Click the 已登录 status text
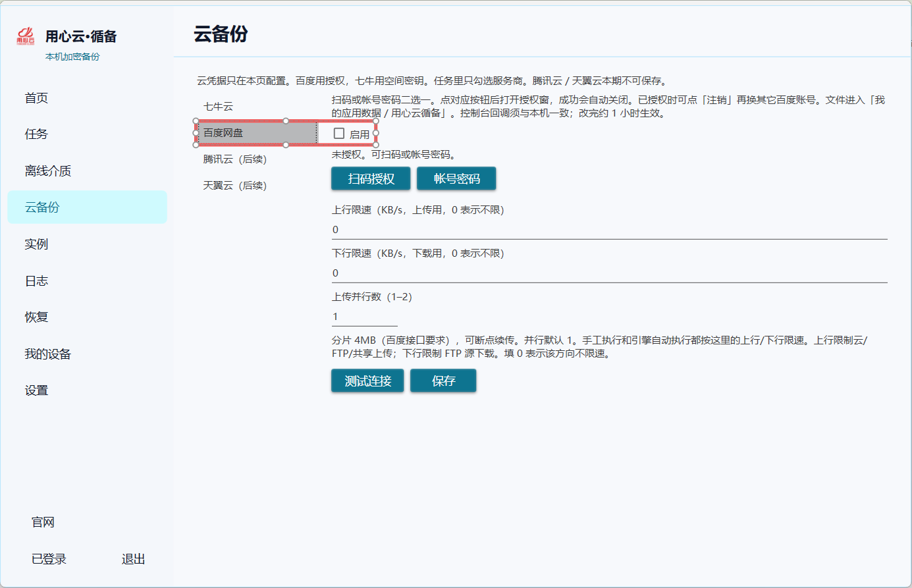The height and width of the screenshot is (588, 912). pos(49,559)
